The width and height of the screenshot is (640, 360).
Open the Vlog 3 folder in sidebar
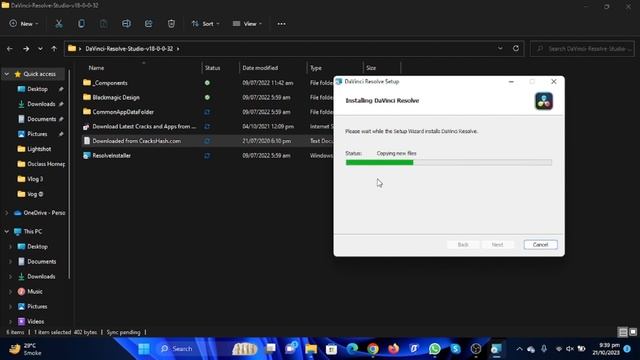coord(35,179)
